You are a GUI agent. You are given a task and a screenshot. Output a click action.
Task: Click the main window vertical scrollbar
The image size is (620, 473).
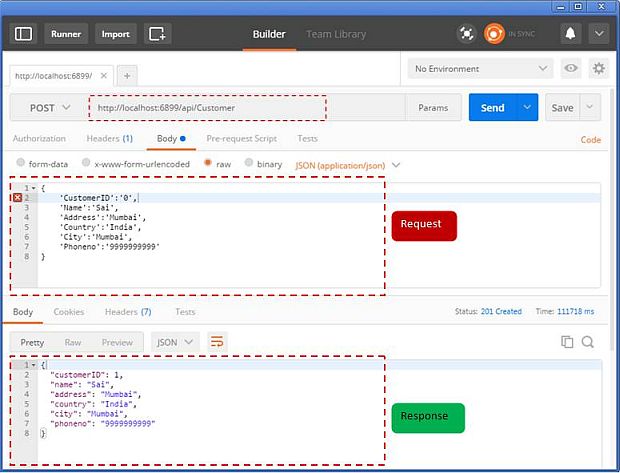(x=613, y=218)
